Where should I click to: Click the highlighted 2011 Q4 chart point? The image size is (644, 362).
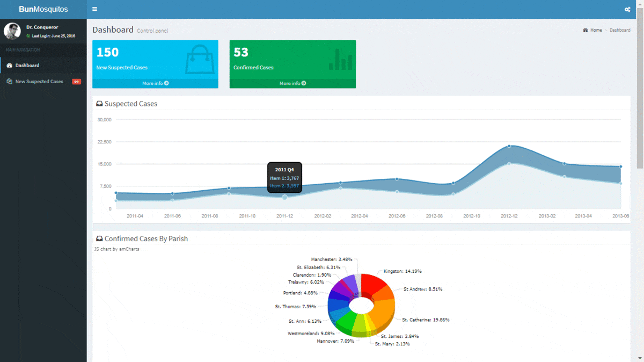pos(284,197)
